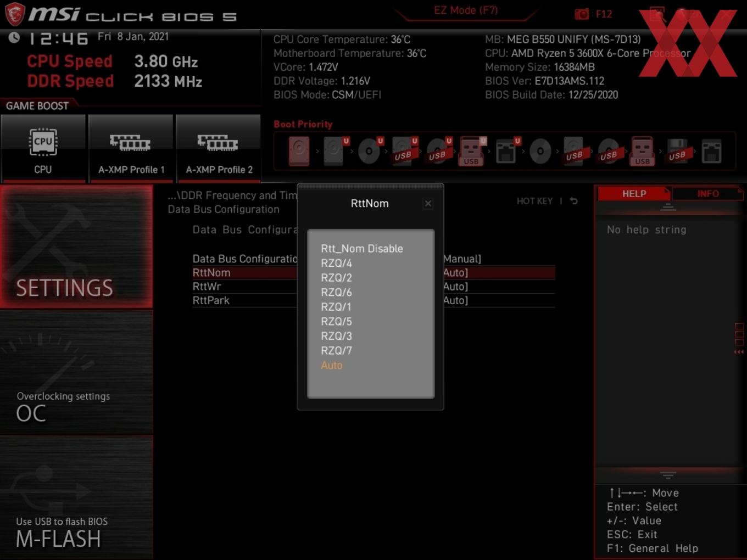747x560 pixels.
Task: Click the DDR Speed 2133 MHz value
Action: pos(168,81)
